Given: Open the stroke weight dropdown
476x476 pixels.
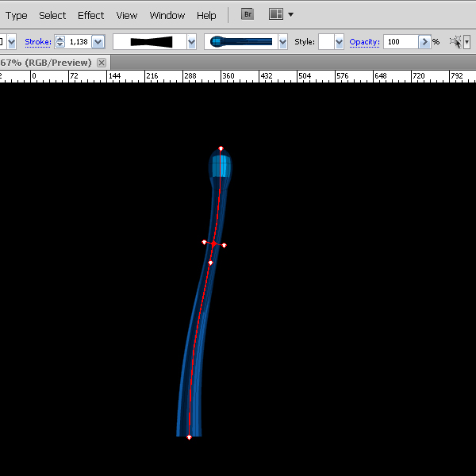Looking at the screenshot, I should coord(98,42).
